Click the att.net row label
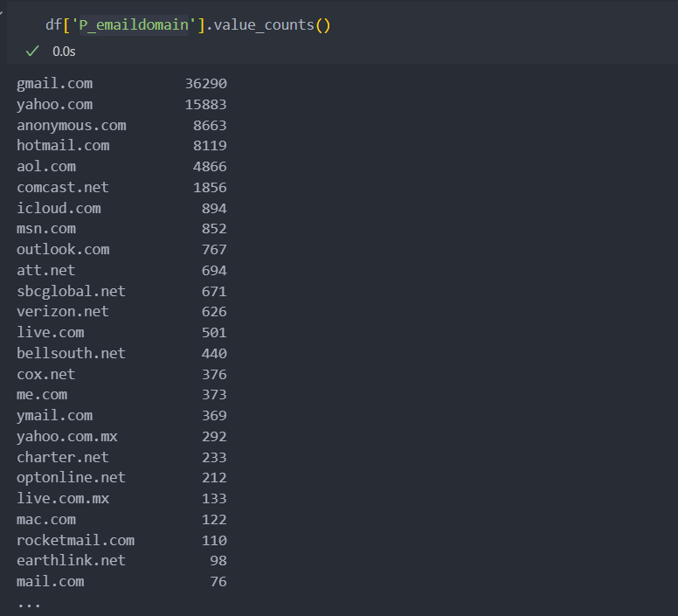This screenshot has width=678, height=616. tap(45, 270)
